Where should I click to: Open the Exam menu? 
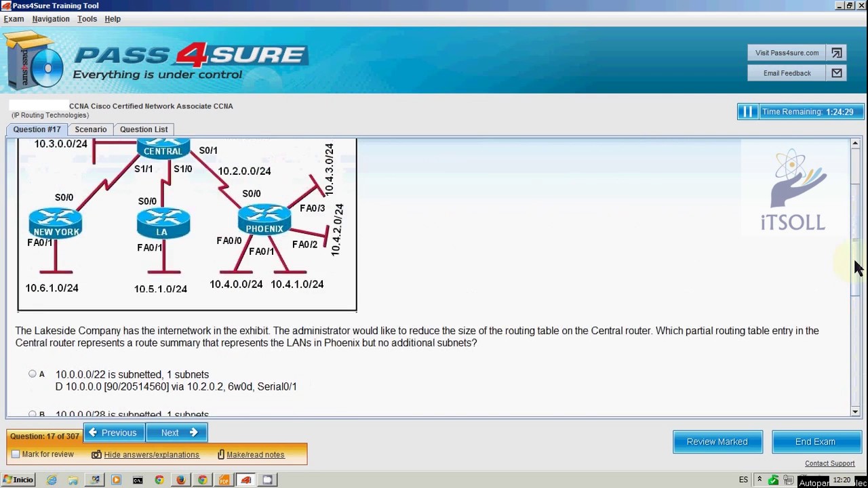pos(14,19)
